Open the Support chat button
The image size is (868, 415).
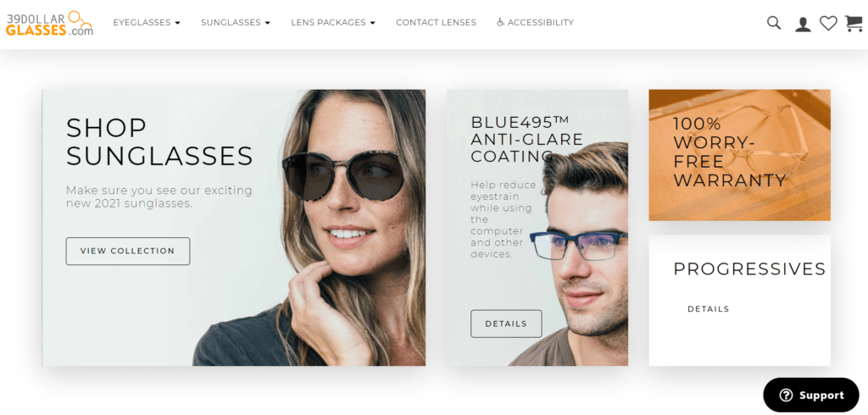tap(811, 395)
